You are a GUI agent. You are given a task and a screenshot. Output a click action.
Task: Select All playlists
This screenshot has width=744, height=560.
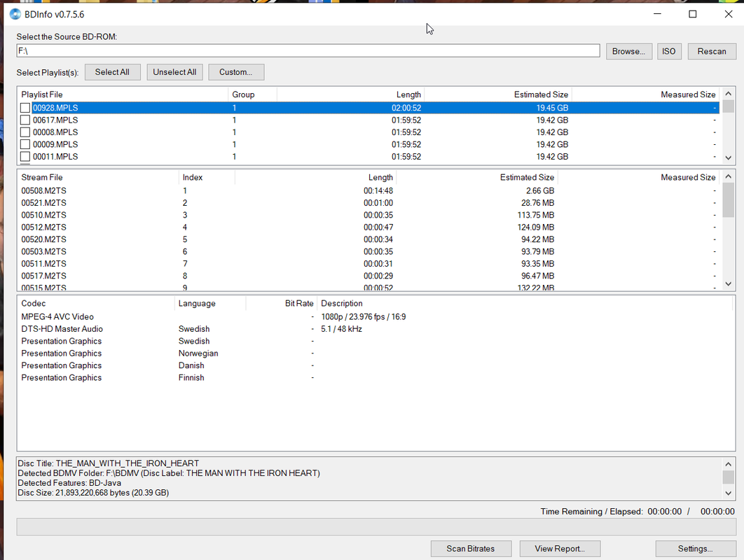(113, 72)
